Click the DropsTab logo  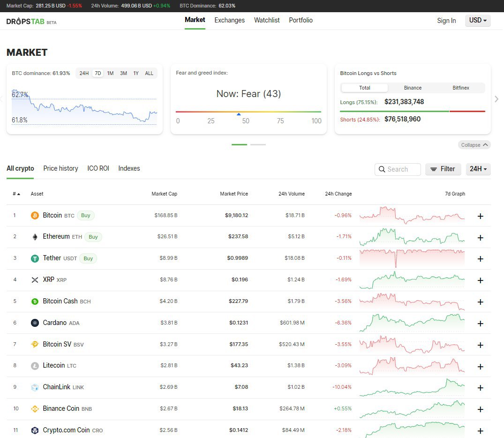tap(31, 22)
